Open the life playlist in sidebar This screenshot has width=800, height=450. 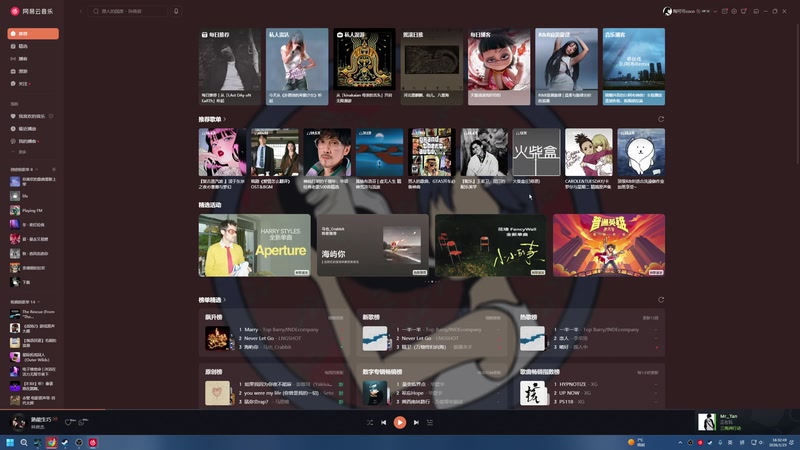point(33,196)
